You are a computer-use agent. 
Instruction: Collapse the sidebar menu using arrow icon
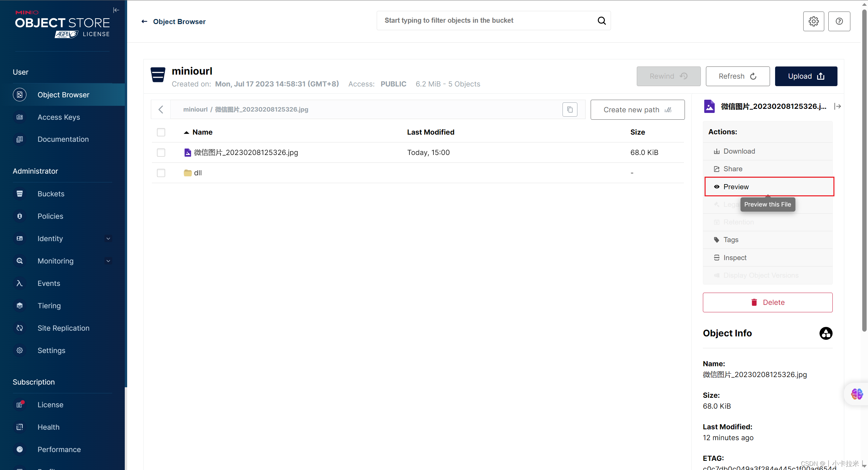[116, 10]
